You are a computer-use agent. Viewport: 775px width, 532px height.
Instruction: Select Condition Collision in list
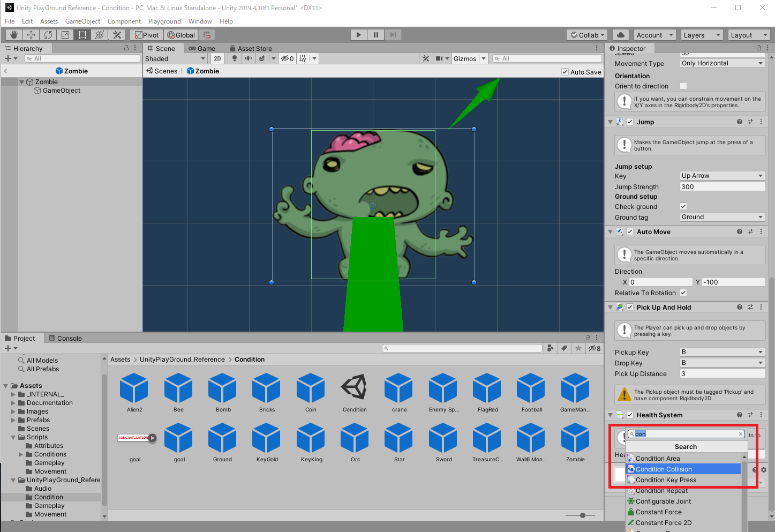(683, 469)
